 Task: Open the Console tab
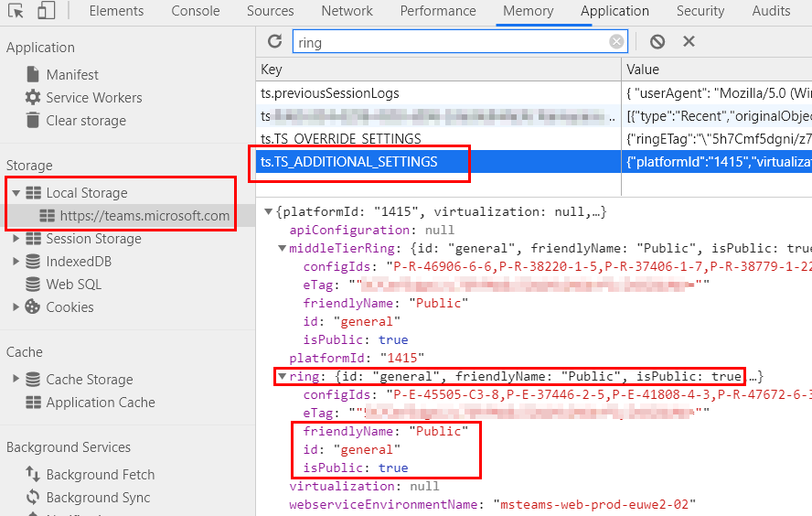click(x=196, y=11)
